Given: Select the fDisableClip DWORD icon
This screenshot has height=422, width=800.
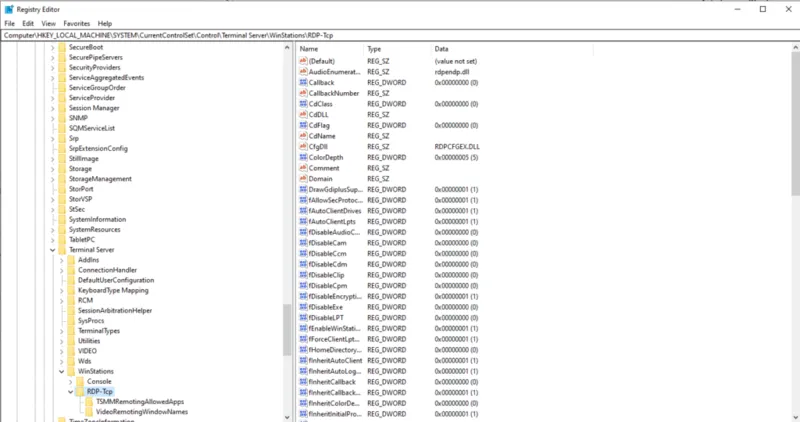Looking at the screenshot, I should coord(303,276).
